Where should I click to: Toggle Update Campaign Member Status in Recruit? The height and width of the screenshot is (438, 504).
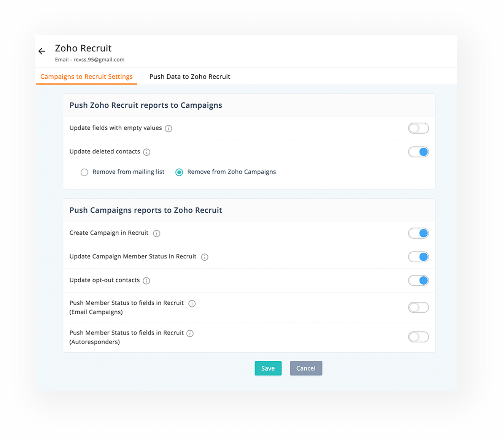point(418,257)
